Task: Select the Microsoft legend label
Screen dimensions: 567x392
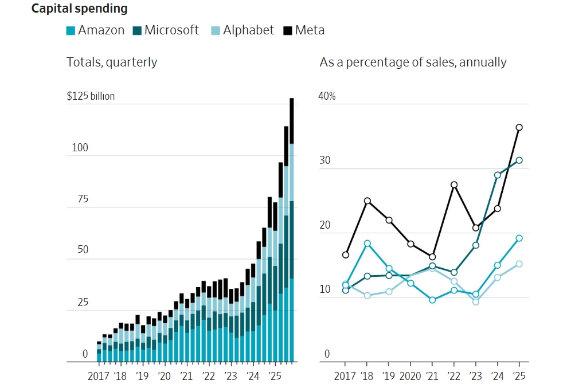Action: pyautogui.click(x=171, y=30)
